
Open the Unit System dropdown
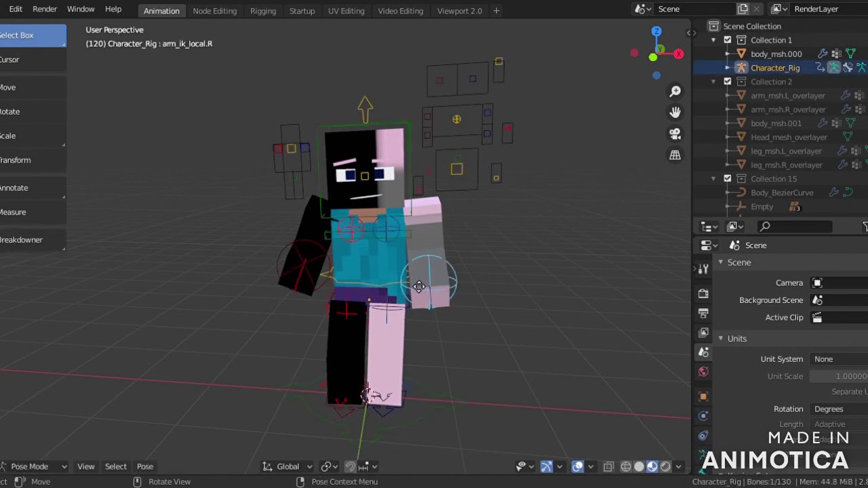[840, 359]
